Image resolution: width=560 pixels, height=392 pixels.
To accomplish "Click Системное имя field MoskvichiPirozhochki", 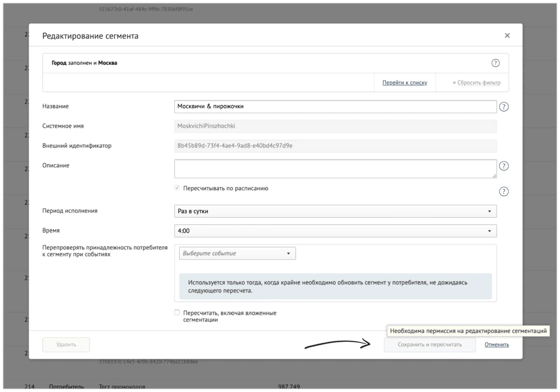I will click(335, 126).
